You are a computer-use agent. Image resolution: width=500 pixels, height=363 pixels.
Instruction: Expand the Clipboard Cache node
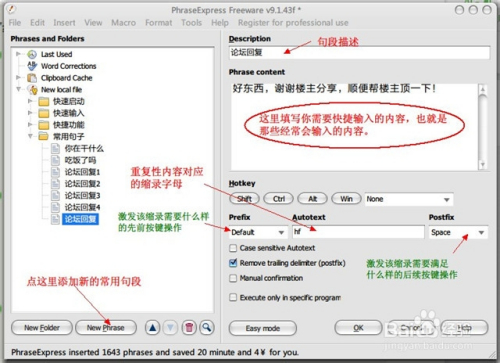[x=19, y=78]
